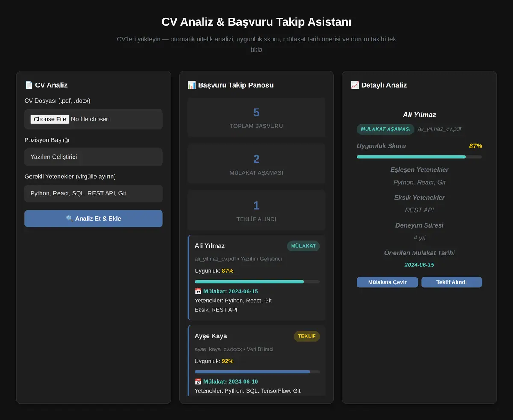The height and width of the screenshot is (420, 513).
Task: Click the calendar icon next to Mülakat: 2024-06-10
Action: pos(198,382)
